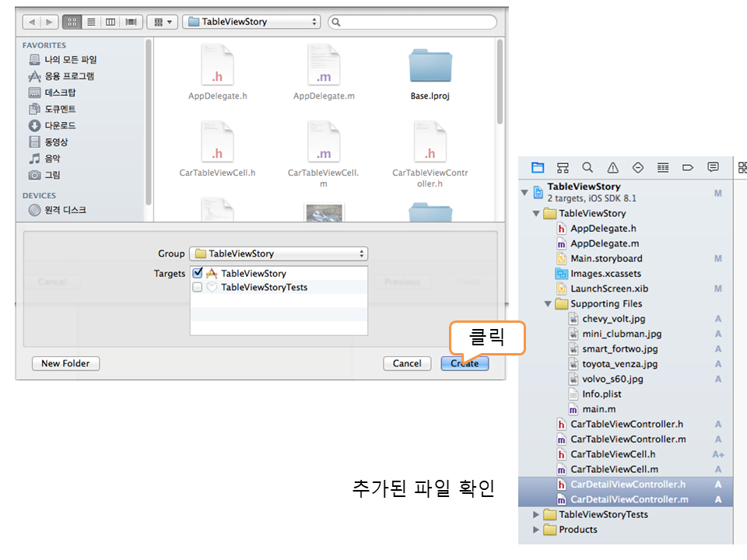
Task: Expand the Products group
Action: pos(536,530)
